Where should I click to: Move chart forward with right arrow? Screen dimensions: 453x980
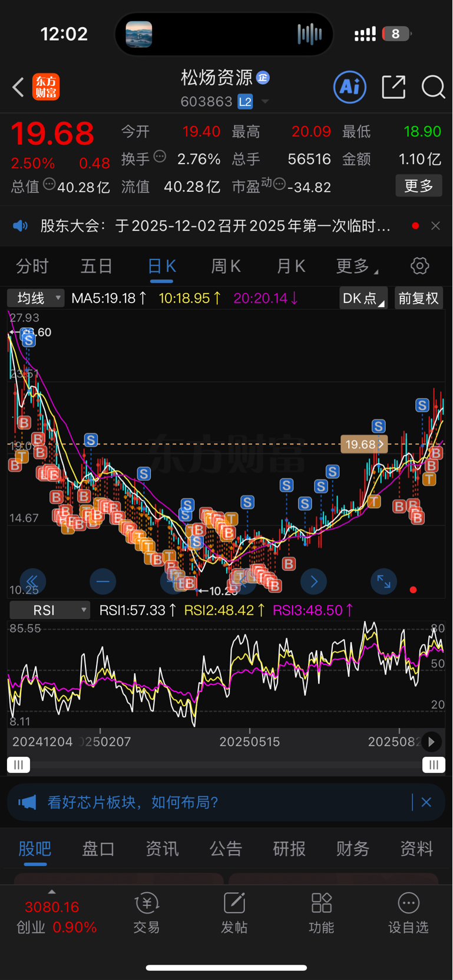[313, 582]
